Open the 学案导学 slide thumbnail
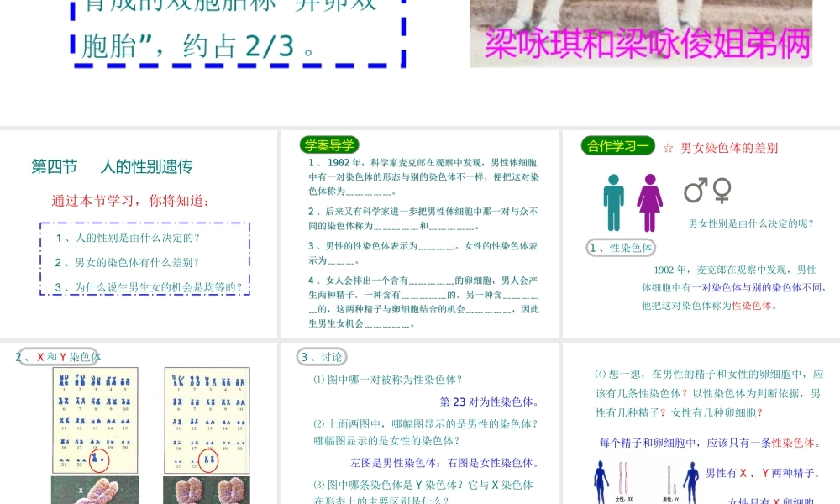 click(419, 234)
